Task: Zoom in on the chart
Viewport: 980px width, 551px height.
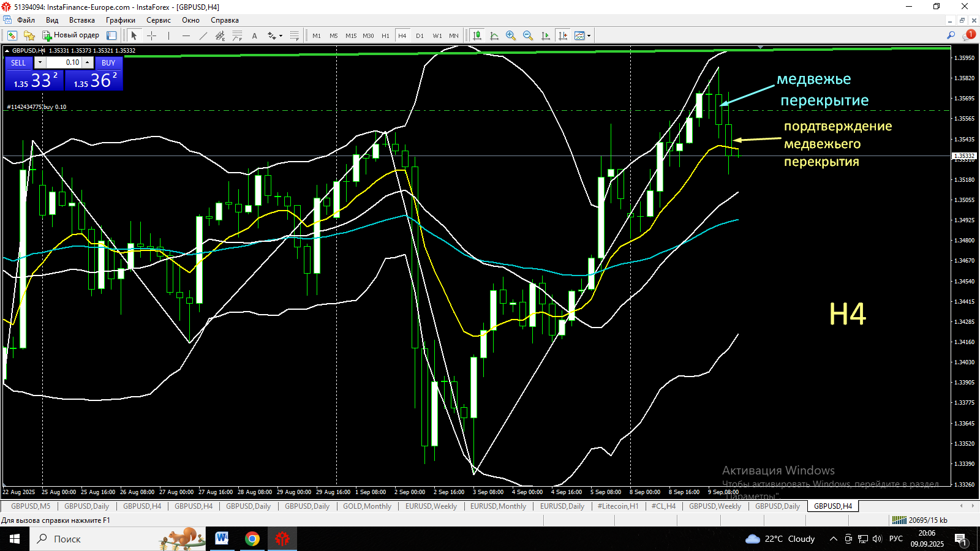Action: [511, 36]
